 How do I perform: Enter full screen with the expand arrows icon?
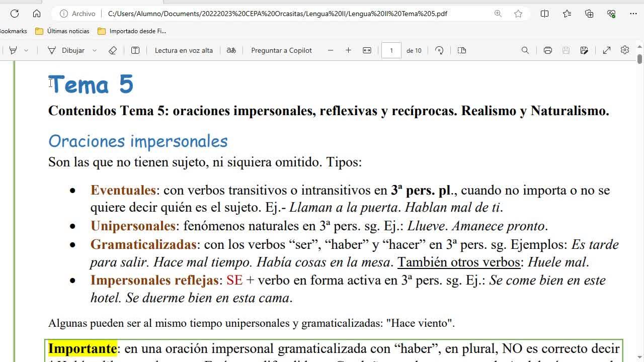(607, 50)
